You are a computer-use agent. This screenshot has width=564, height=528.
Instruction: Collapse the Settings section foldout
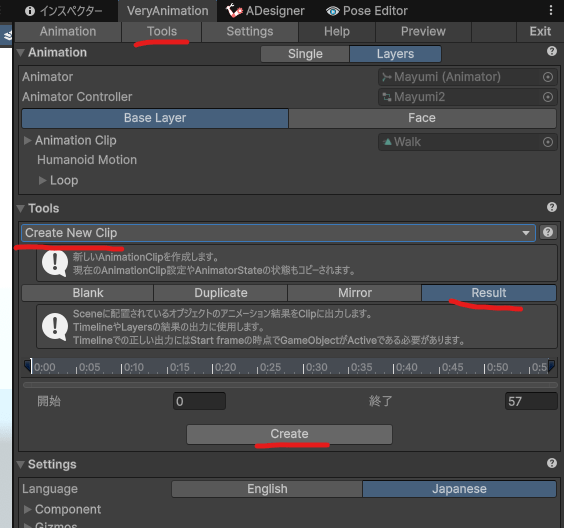tap(21, 465)
